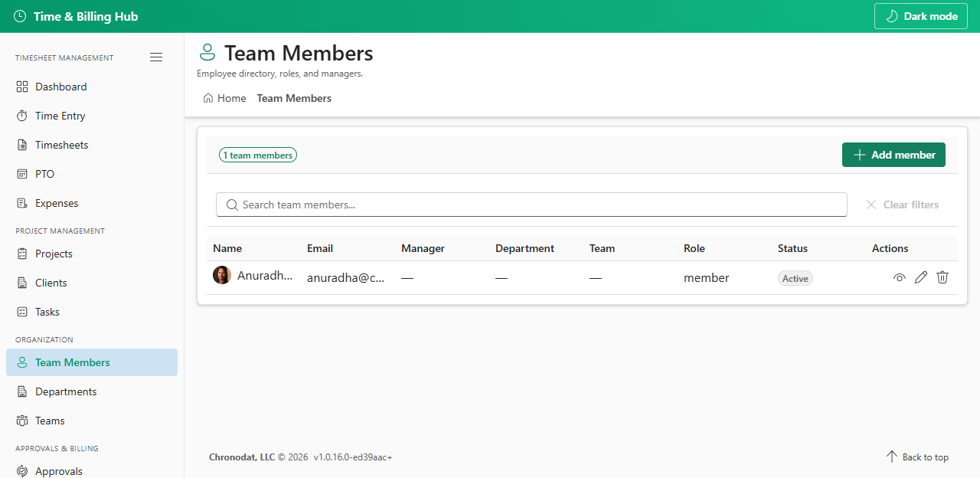Click the Projects clipboard icon
The image size is (980, 478).
pyautogui.click(x=22, y=254)
